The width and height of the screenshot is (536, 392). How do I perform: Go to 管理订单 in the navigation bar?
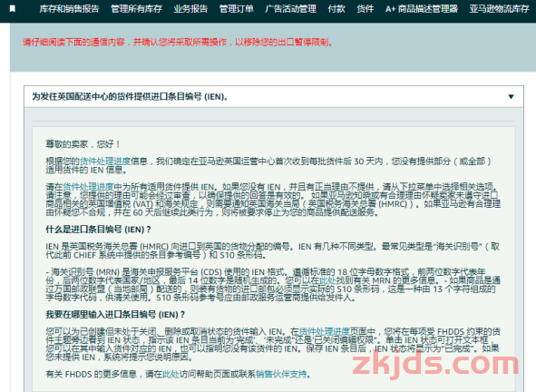point(237,9)
